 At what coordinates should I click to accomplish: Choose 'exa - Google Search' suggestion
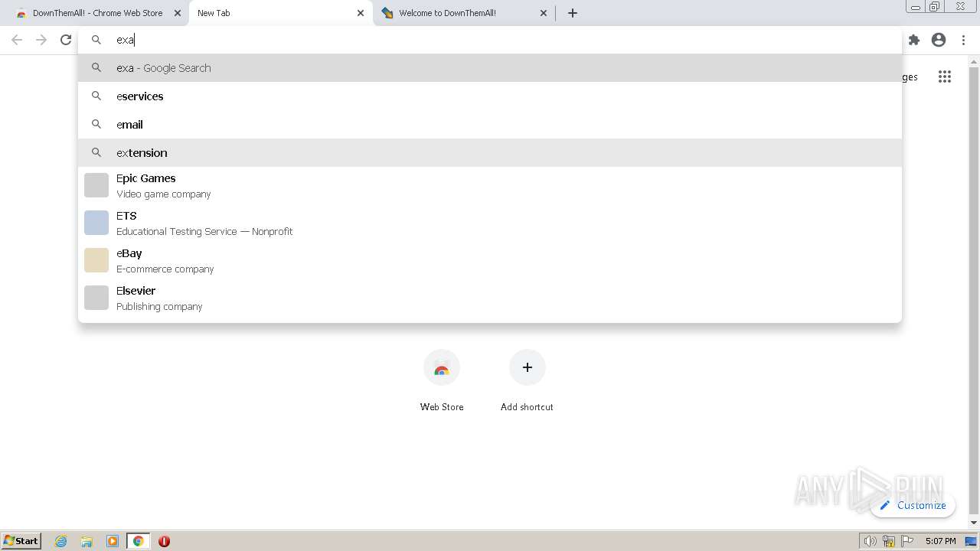pyautogui.click(x=490, y=68)
